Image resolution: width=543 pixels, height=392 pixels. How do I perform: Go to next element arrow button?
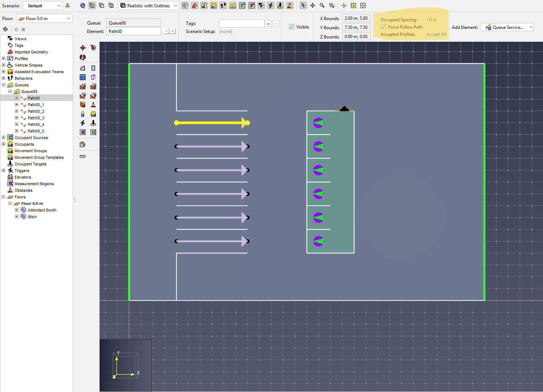tap(173, 31)
